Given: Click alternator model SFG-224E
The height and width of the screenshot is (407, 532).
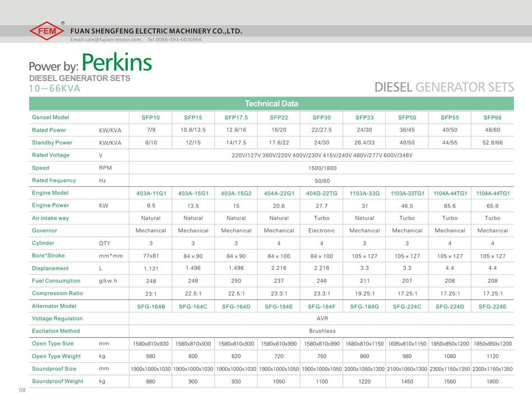Looking at the screenshot, I should [x=493, y=307].
